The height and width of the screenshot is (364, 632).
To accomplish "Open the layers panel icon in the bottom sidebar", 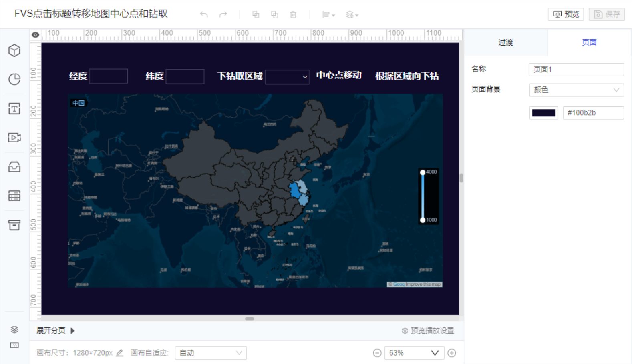I will 14,330.
